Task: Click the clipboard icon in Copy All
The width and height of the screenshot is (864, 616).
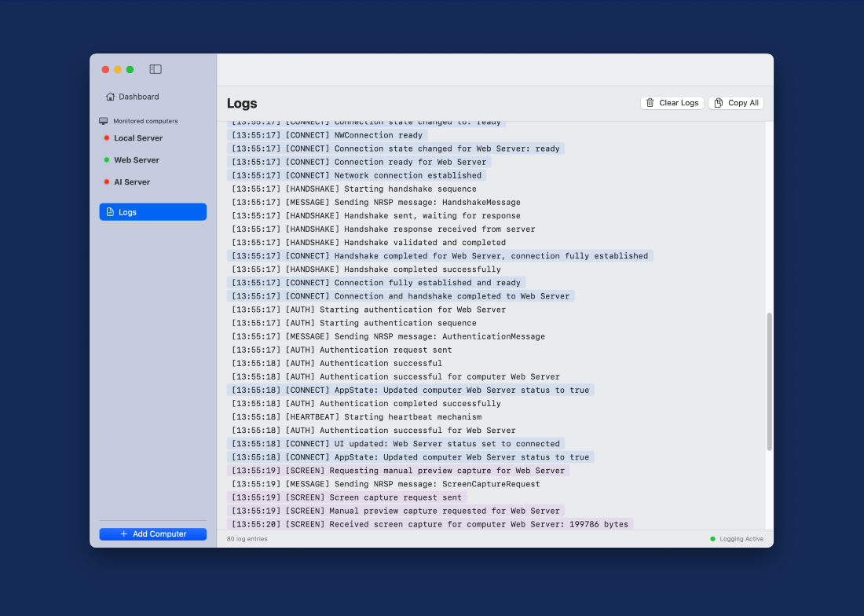Action: pos(719,103)
